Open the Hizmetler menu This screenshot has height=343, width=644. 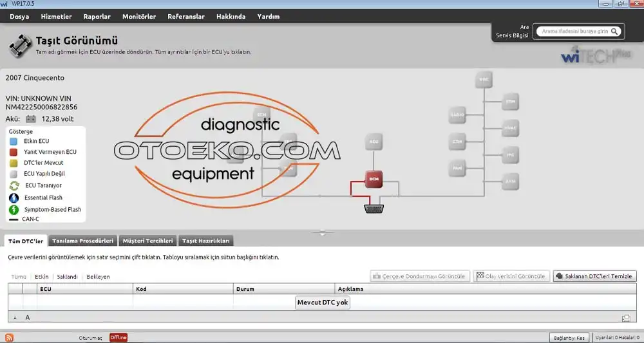pos(56,17)
